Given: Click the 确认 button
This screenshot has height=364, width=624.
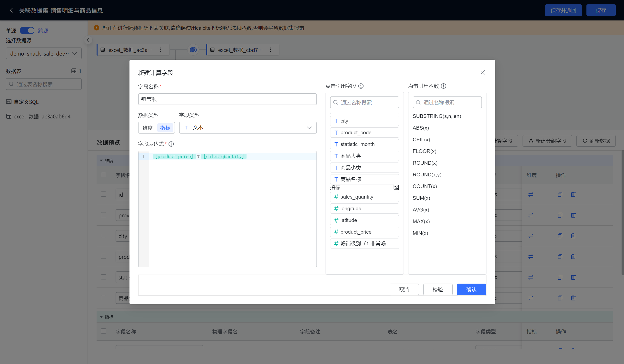Looking at the screenshot, I should (471, 289).
